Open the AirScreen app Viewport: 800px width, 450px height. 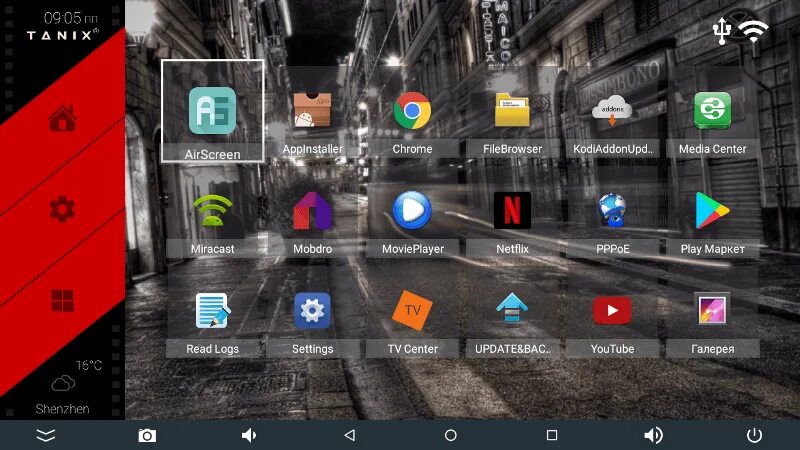tap(212, 111)
